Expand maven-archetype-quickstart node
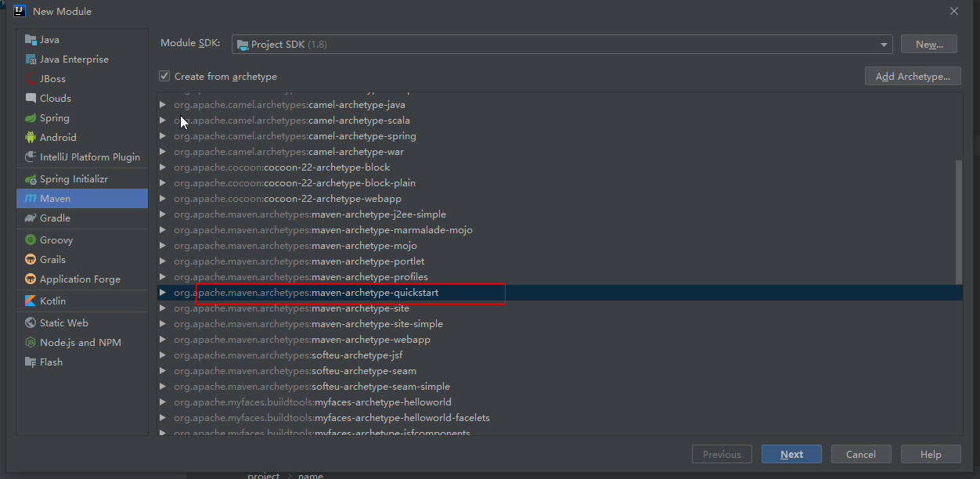This screenshot has width=980, height=479. 163,293
